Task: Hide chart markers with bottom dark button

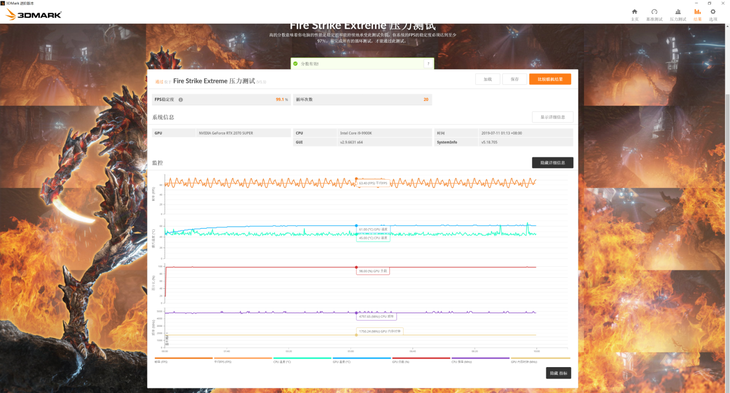Action: pos(558,373)
